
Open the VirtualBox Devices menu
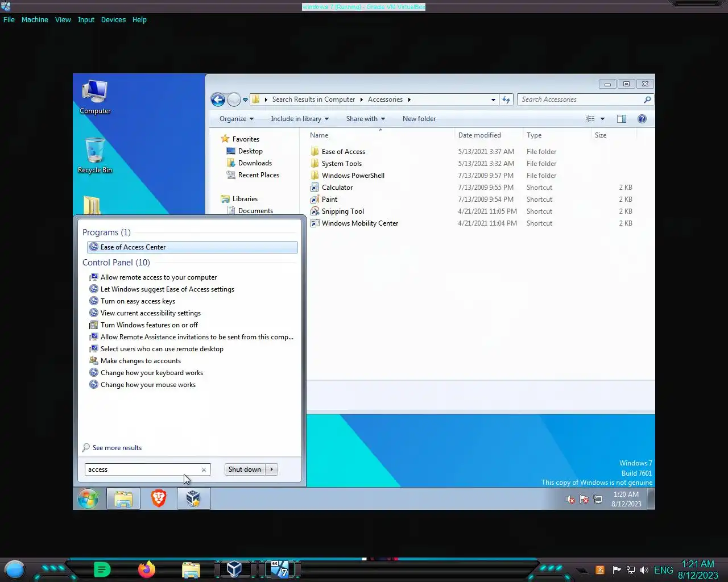(113, 19)
